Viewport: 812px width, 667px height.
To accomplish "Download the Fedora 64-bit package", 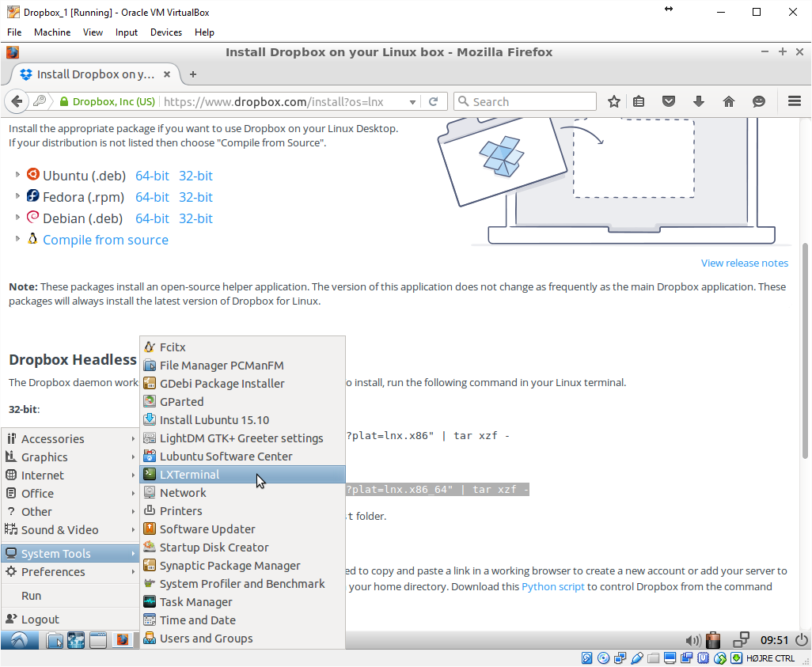I will coord(152,197).
